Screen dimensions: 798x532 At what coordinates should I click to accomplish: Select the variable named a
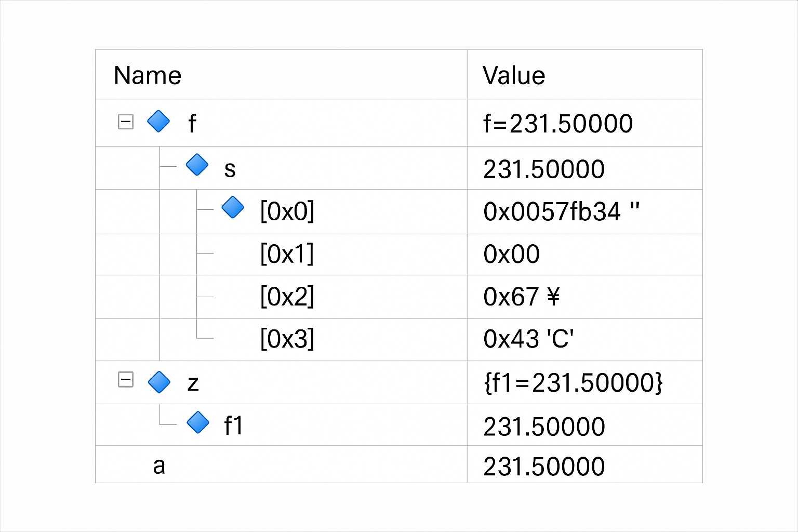[159, 465]
